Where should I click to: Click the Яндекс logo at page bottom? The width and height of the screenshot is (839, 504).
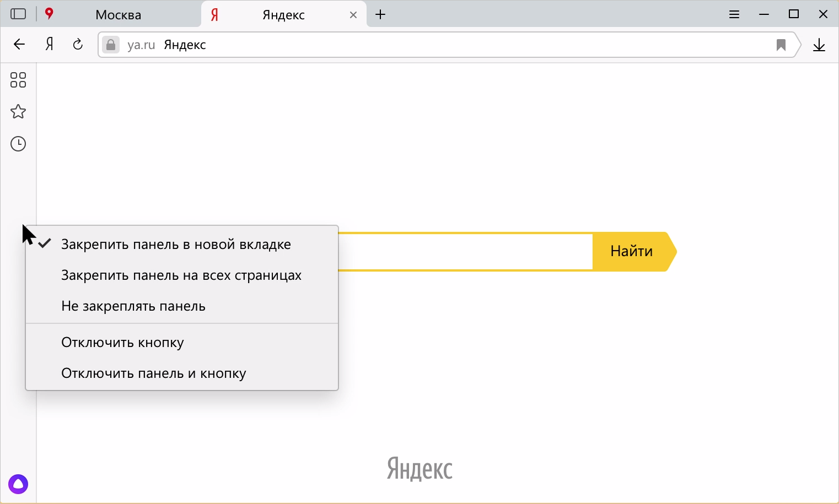(420, 469)
